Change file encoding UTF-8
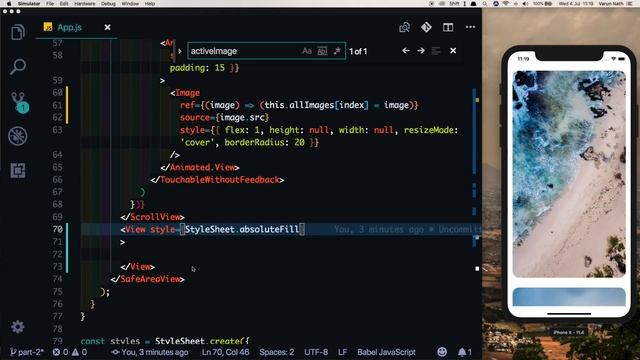Viewport: 640px width, 360px height. point(316,352)
